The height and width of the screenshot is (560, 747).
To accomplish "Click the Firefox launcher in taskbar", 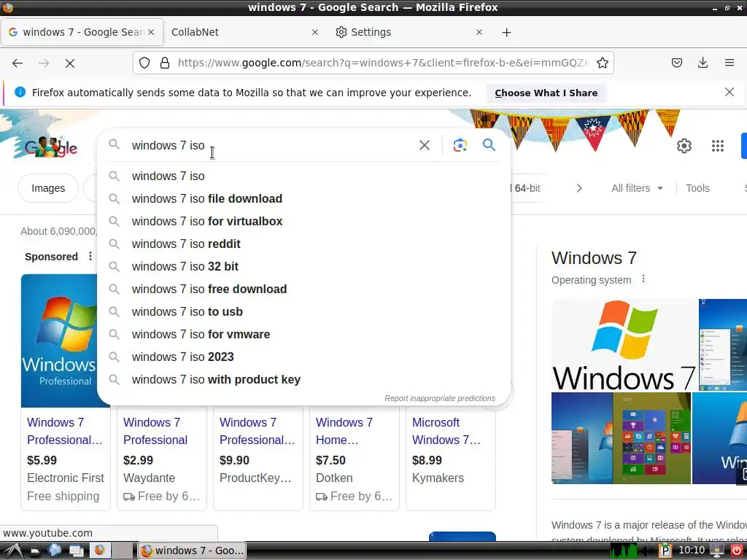I will [x=99, y=551].
